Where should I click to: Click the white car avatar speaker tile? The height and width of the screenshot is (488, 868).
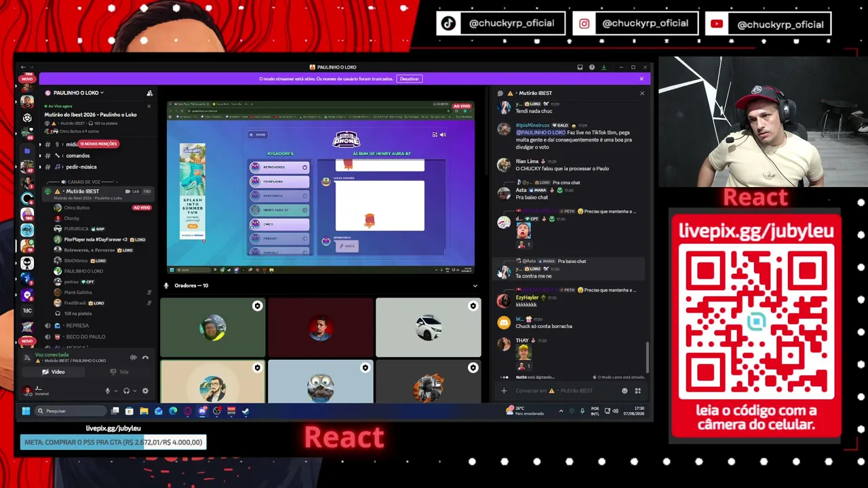pos(428,327)
